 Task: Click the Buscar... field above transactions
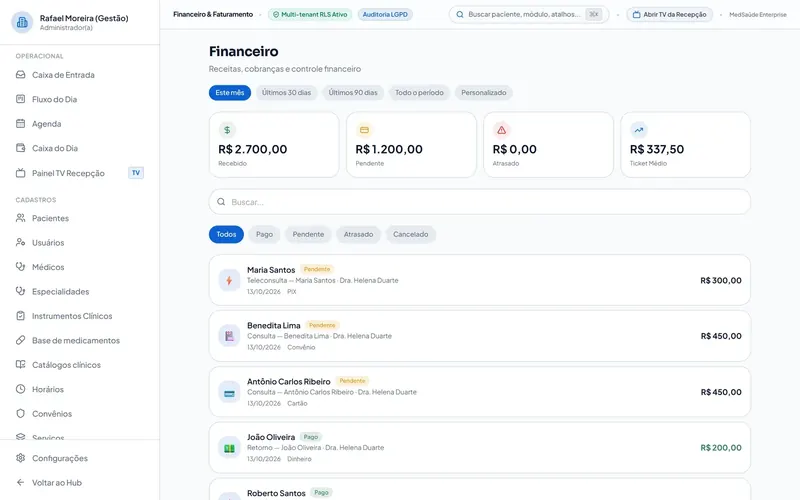click(x=480, y=202)
